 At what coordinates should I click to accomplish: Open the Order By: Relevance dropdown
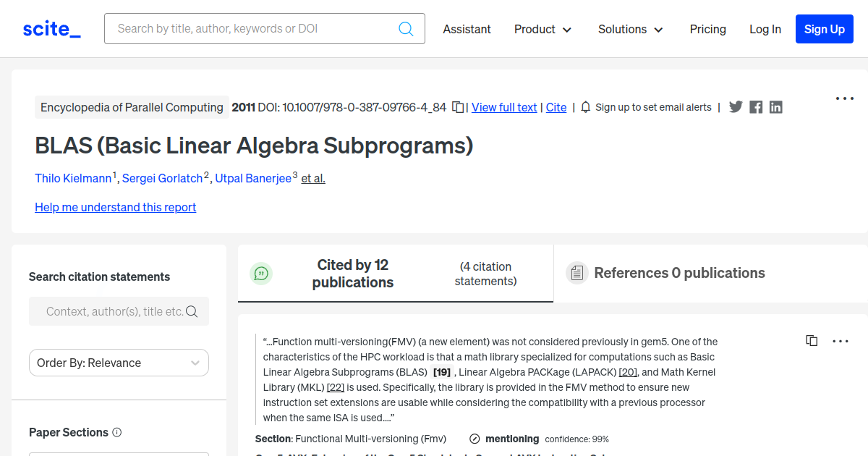coord(119,363)
